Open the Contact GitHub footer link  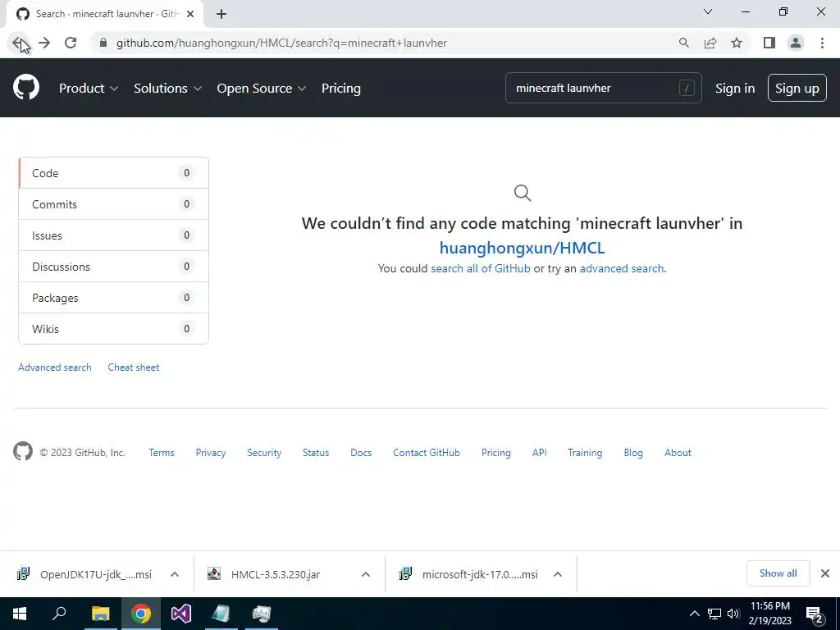[x=427, y=453]
